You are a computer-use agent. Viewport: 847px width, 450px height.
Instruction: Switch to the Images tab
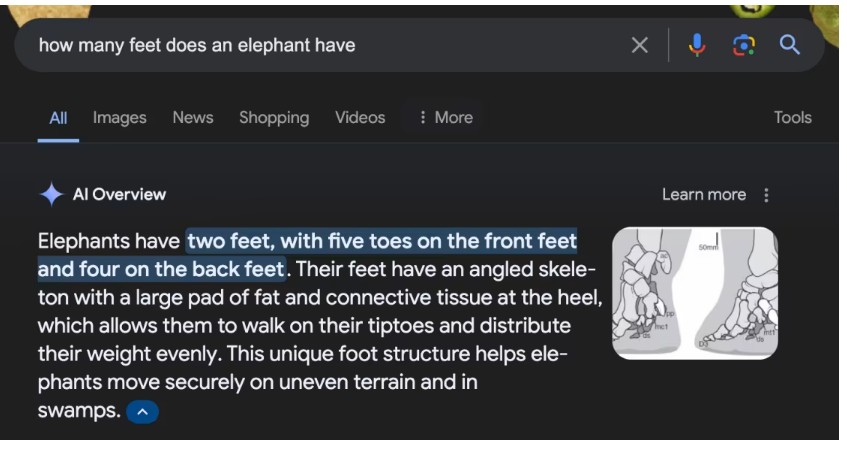pyautogui.click(x=119, y=118)
